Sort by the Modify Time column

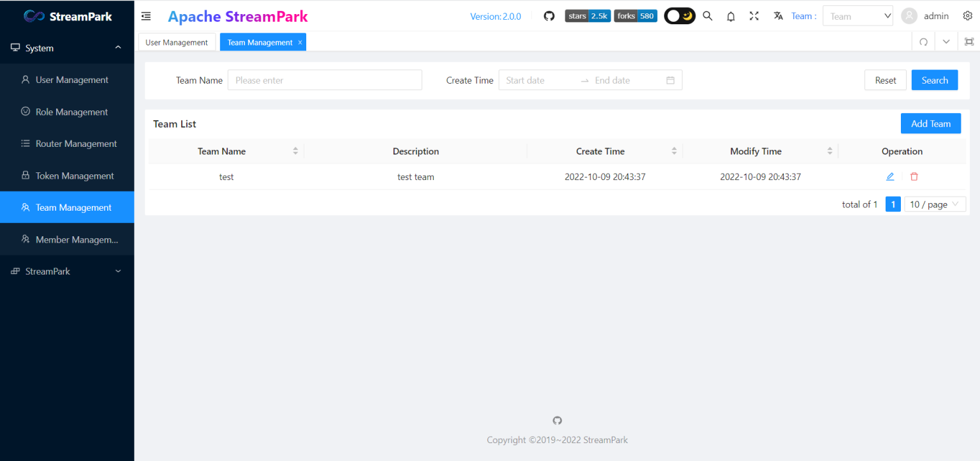pyautogui.click(x=830, y=151)
